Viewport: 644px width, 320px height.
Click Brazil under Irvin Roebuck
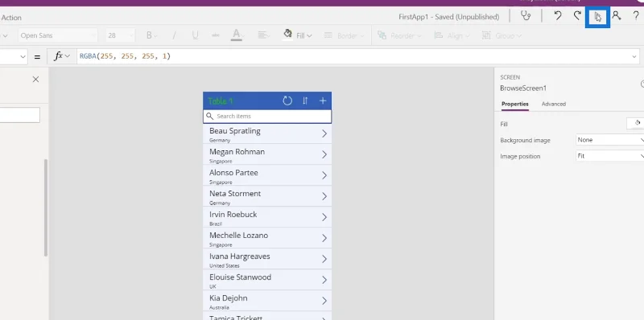[x=216, y=224]
